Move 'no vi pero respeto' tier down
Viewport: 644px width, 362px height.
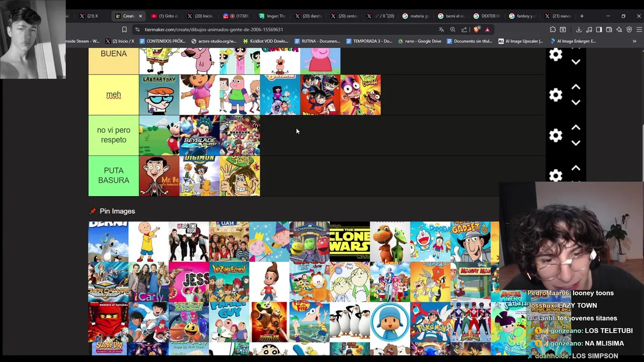pyautogui.click(x=576, y=143)
